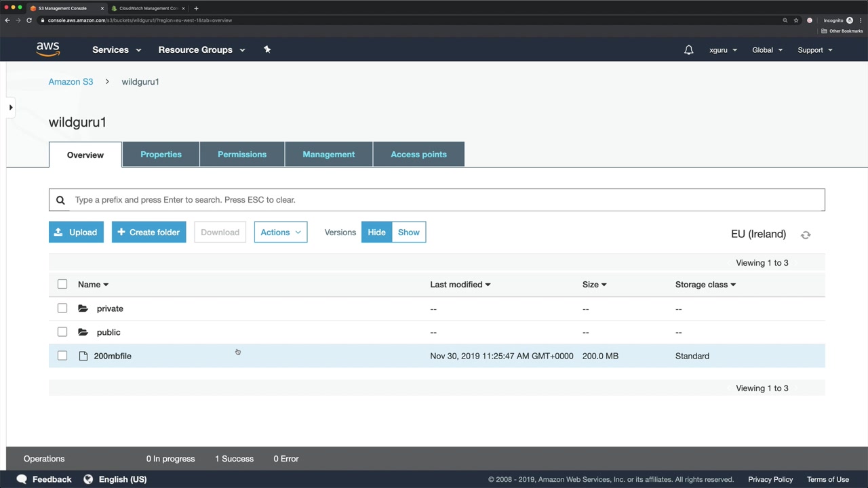The width and height of the screenshot is (868, 488).
Task: Open the xguru account dropdown
Action: tap(723, 50)
